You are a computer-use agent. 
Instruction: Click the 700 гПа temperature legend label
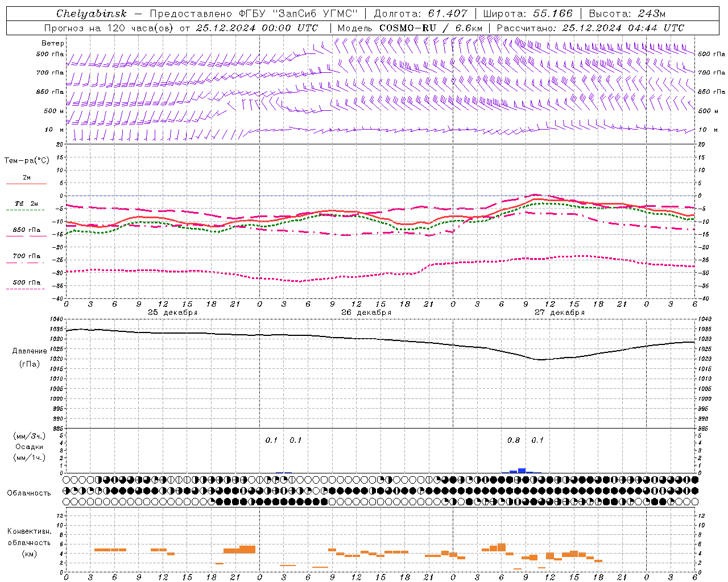(27, 256)
